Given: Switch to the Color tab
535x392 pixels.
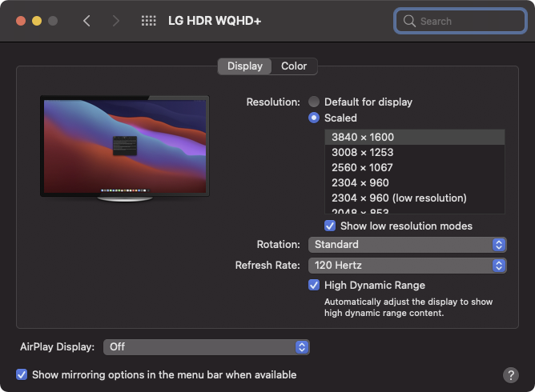Looking at the screenshot, I should click(x=294, y=66).
